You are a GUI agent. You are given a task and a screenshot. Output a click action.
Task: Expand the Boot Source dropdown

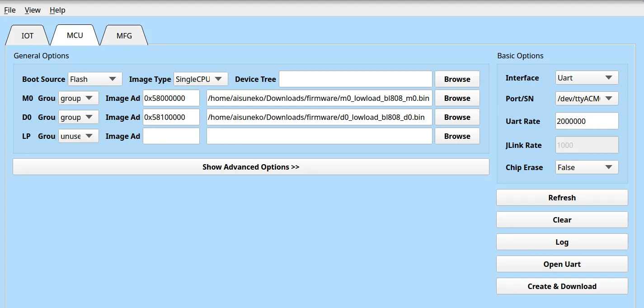coord(95,79)
